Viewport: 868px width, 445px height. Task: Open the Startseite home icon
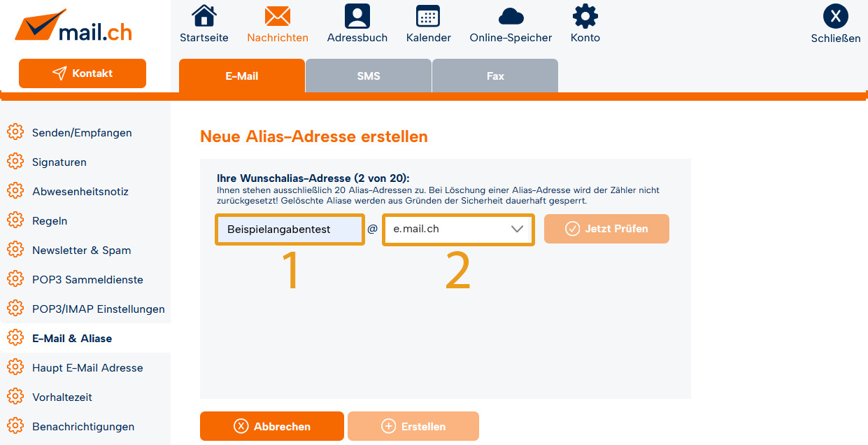pyautogui.click(x=204, y=16)
